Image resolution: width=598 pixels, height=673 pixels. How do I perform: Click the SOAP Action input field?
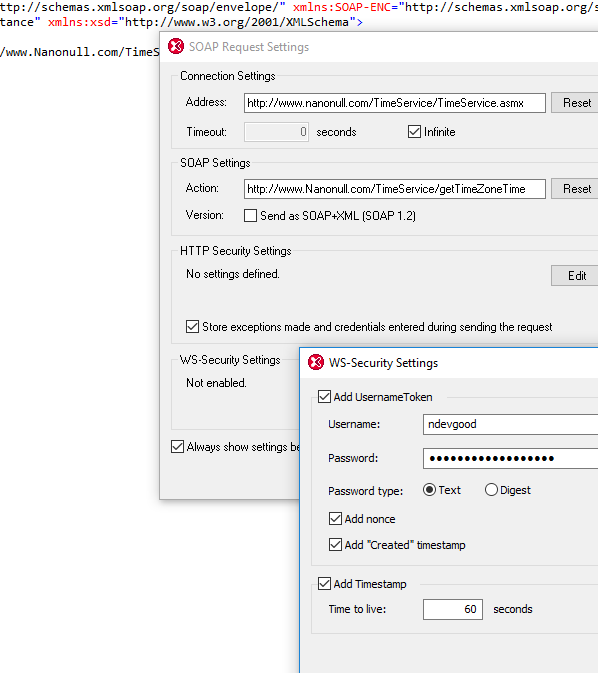(395, 189)
